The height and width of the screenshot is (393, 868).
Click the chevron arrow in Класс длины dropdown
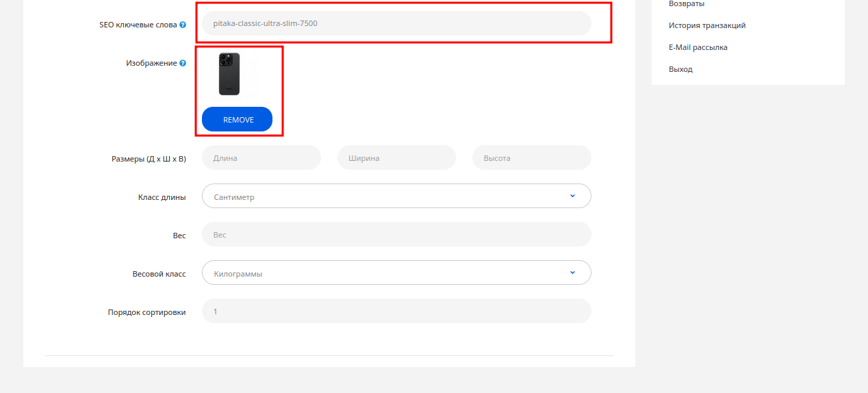(572, 196)
